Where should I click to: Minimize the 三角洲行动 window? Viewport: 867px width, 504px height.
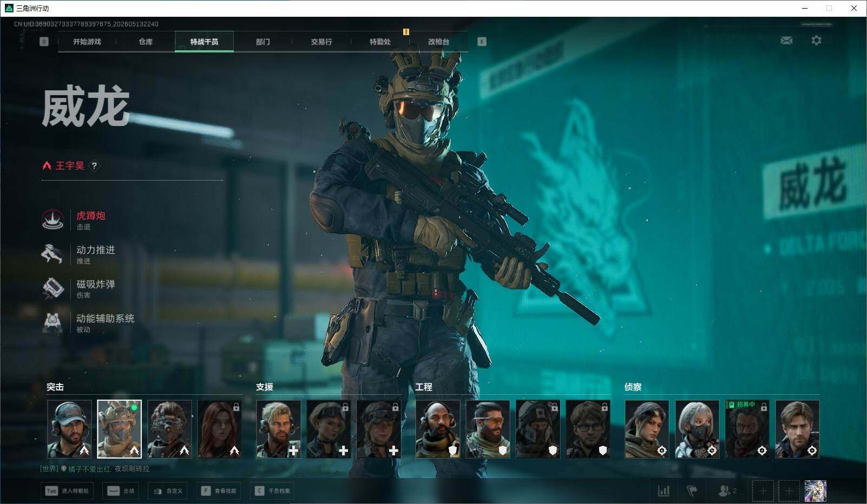point(804,8)
